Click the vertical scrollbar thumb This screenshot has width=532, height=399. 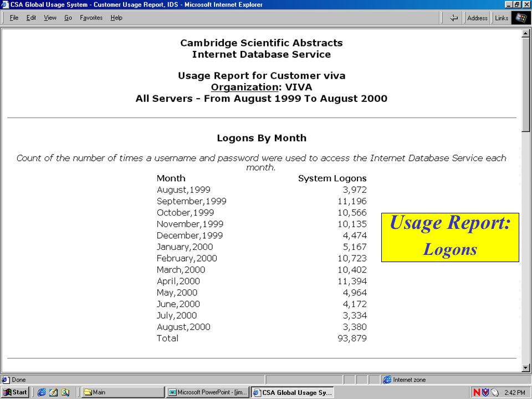coord(525,84)
